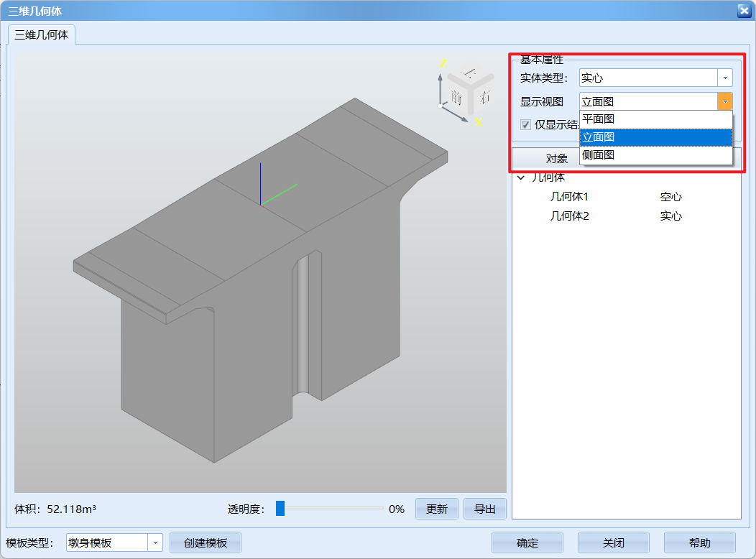
Task: Expand the 模板类型 combo box
Action: pos(155,542)
